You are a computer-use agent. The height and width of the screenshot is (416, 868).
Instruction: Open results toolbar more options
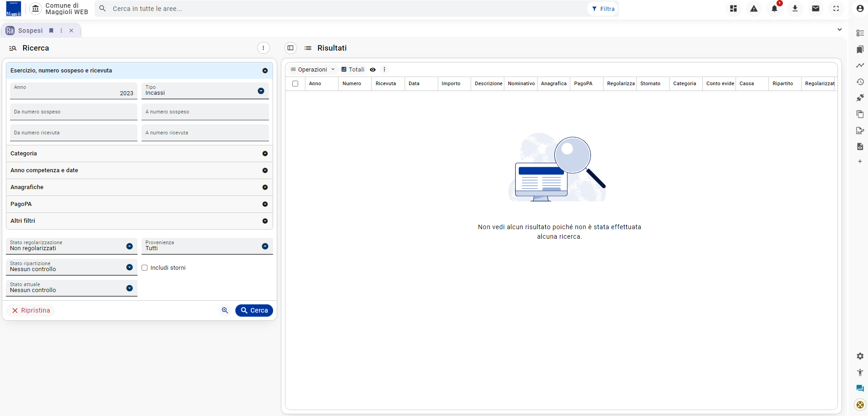[385, 70]
